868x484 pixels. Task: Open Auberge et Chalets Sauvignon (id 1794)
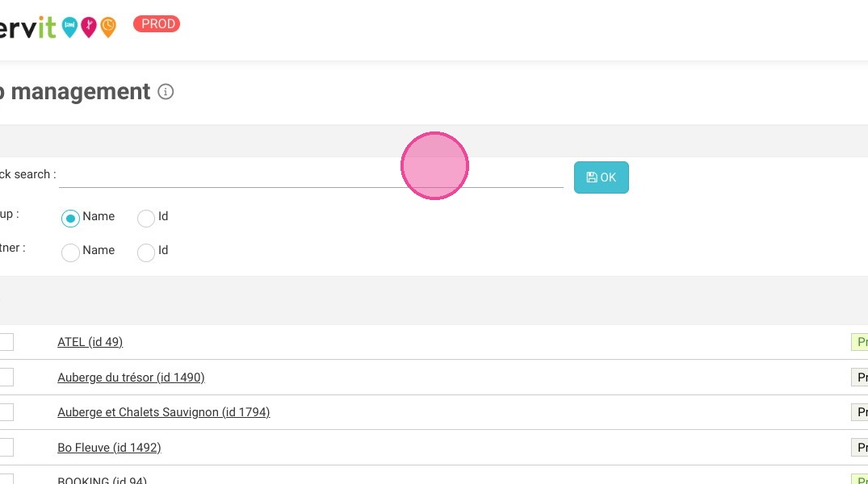[x=164, y=412]
